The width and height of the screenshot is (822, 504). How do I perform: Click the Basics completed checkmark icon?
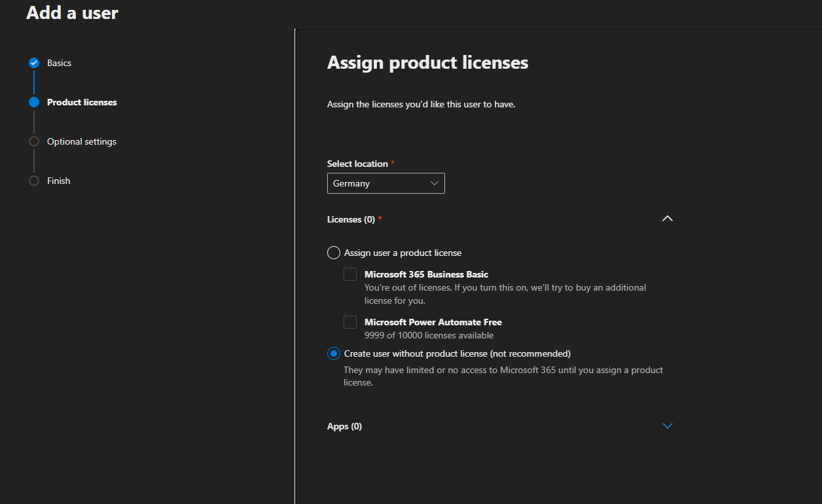click(x=34, y=63)
